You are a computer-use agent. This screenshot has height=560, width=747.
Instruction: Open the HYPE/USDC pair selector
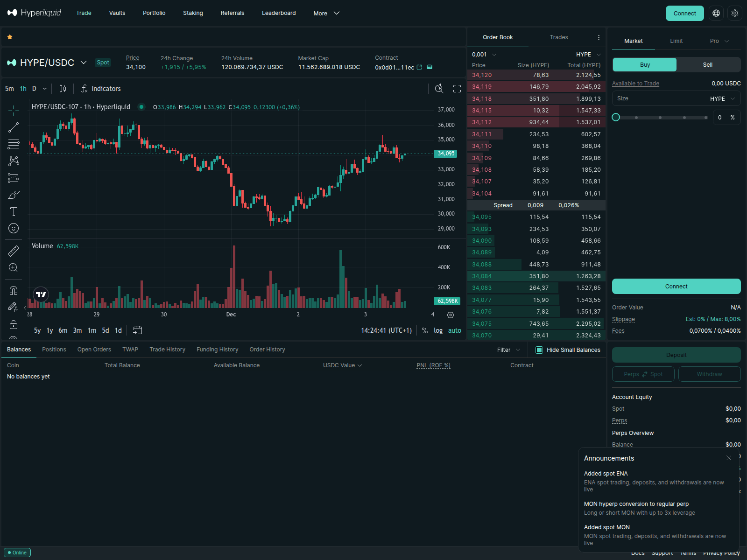[x=47, y=63]
